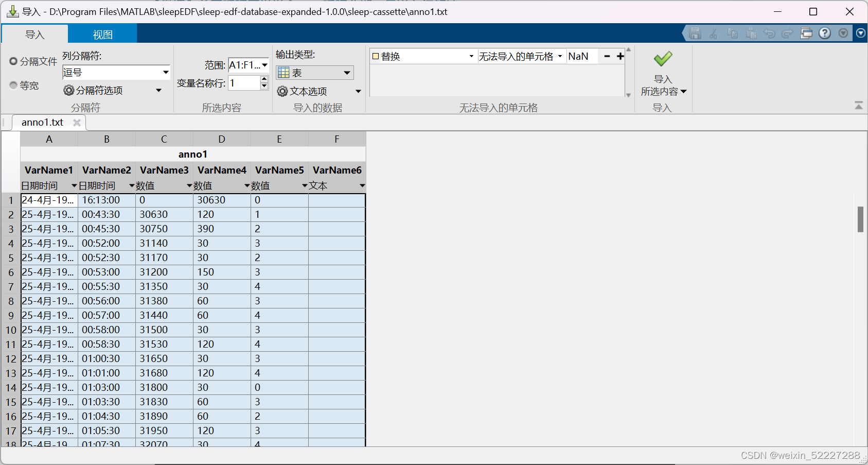Click the vertical scrollbar thumb of data table
Viewport: 868px width, 465px height.
tap(860, 219)
